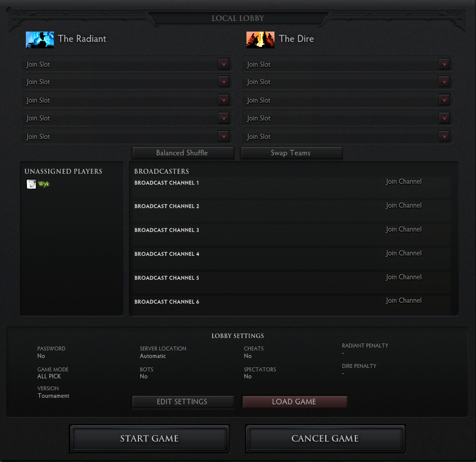
Task: Open the third Radiant slot dropdown arrow
Action: coord(224,100)
